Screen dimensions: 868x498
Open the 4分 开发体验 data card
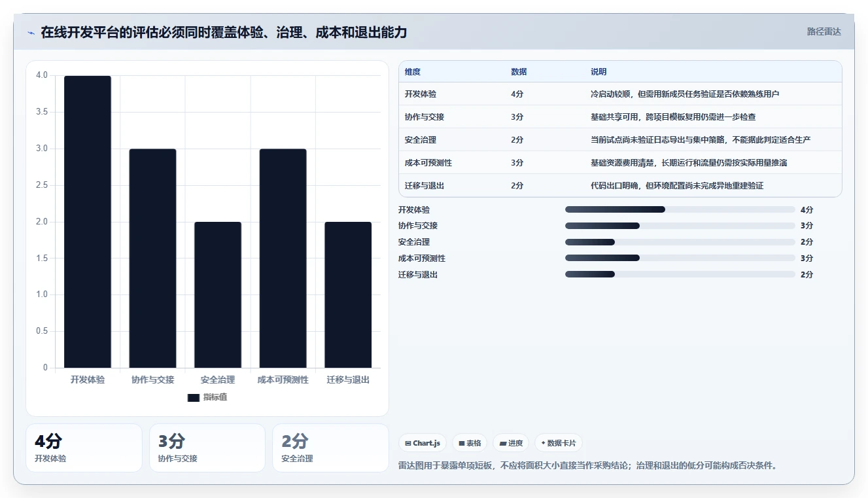tap(84, 448)
